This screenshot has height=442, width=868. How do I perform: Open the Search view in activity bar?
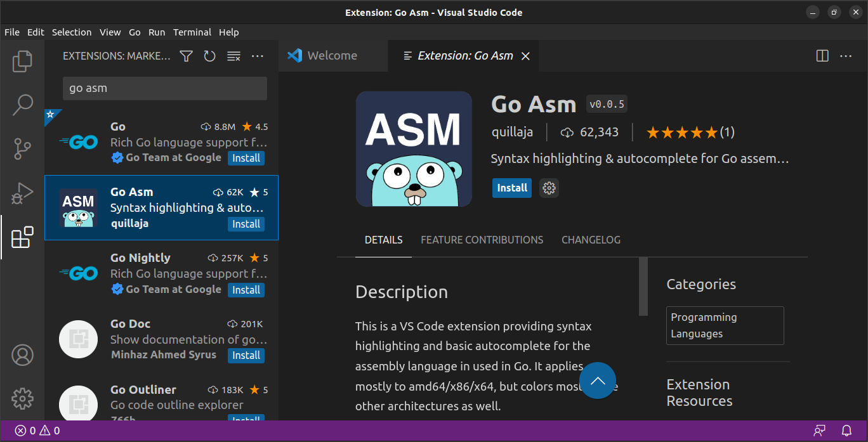tap(22, 105)
